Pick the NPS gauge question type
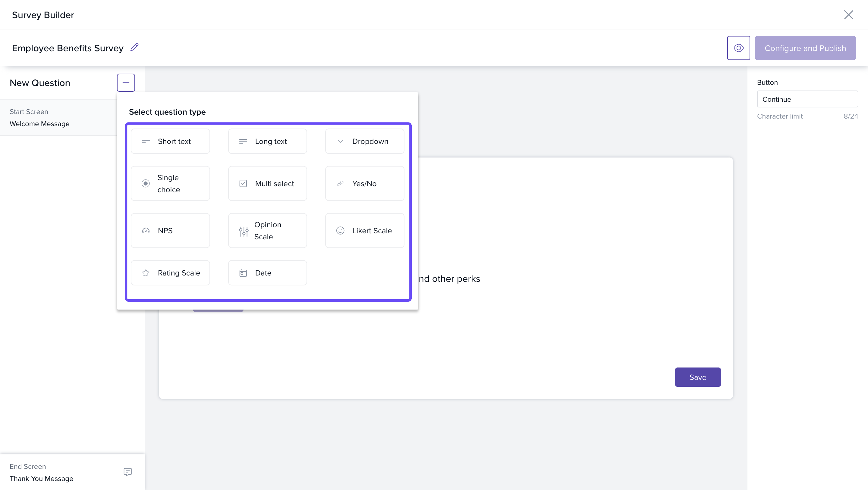This screenshot has height=490, width=868. point(170,231)
